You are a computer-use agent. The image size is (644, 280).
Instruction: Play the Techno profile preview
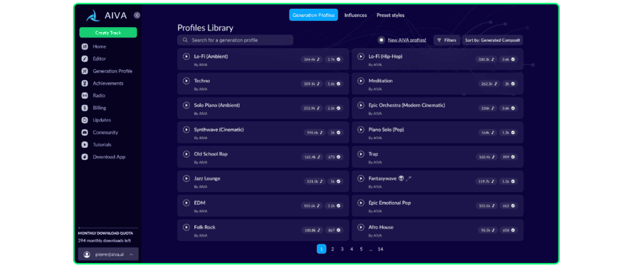(x=186, y=81)
